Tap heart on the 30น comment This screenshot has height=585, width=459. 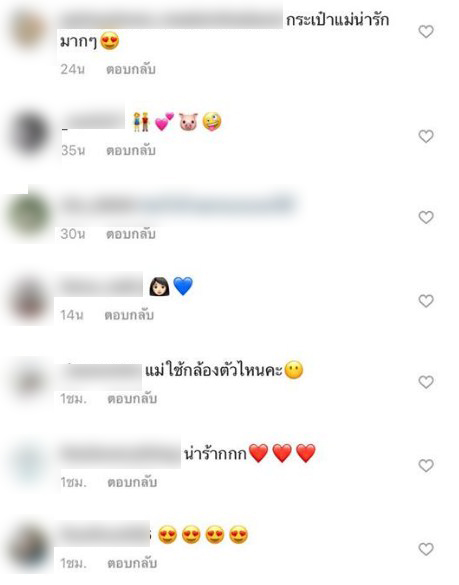click(x=426, y=217)
